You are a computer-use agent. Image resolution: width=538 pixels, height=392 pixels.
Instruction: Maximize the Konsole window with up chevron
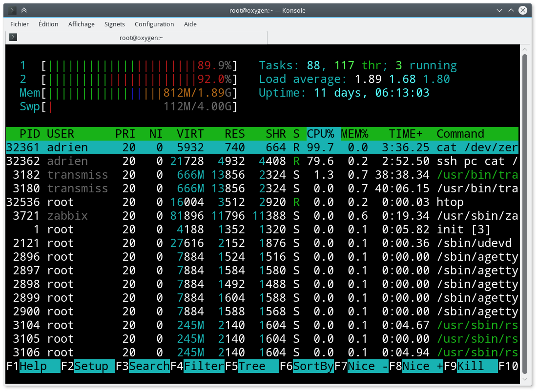(511, 10)
